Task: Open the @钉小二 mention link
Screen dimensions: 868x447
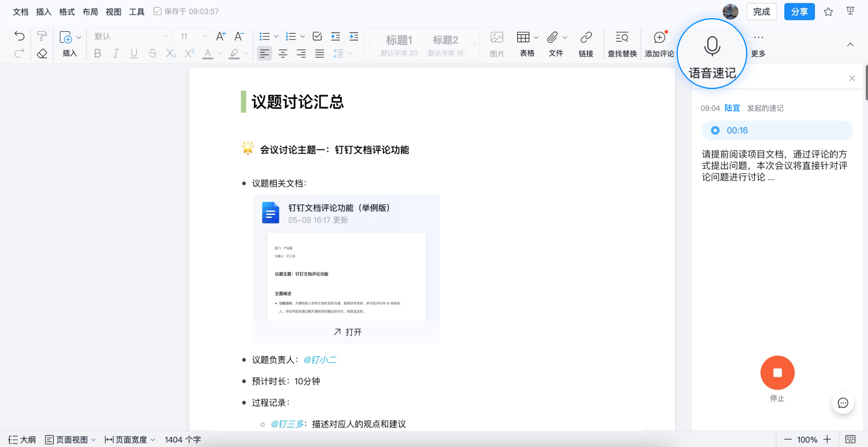Action: [x=320, y=359]
